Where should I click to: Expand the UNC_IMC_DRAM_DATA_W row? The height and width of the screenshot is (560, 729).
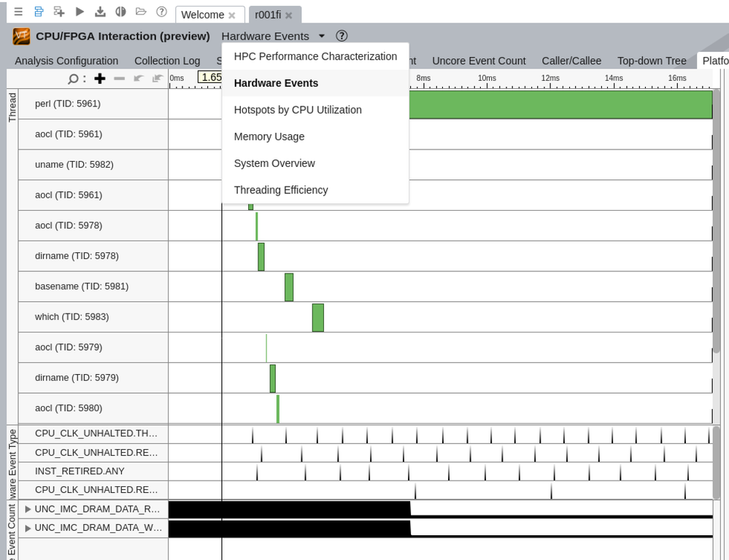(x=28, y=528)
